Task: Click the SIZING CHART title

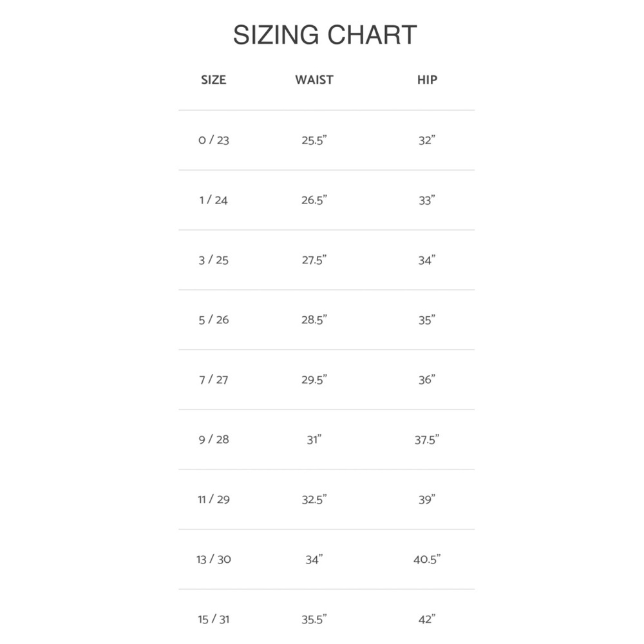Action: click(325, 35)
